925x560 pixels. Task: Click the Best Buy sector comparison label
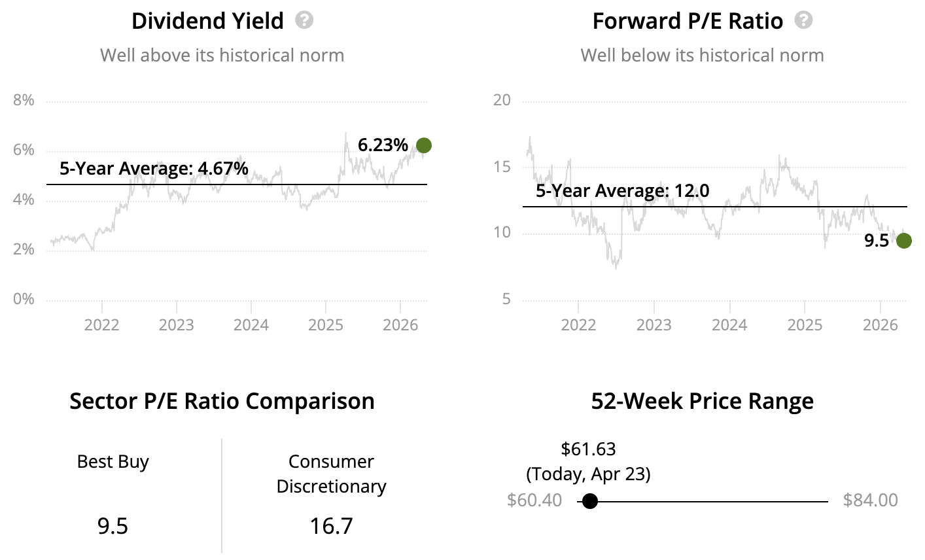pos(113,462)
